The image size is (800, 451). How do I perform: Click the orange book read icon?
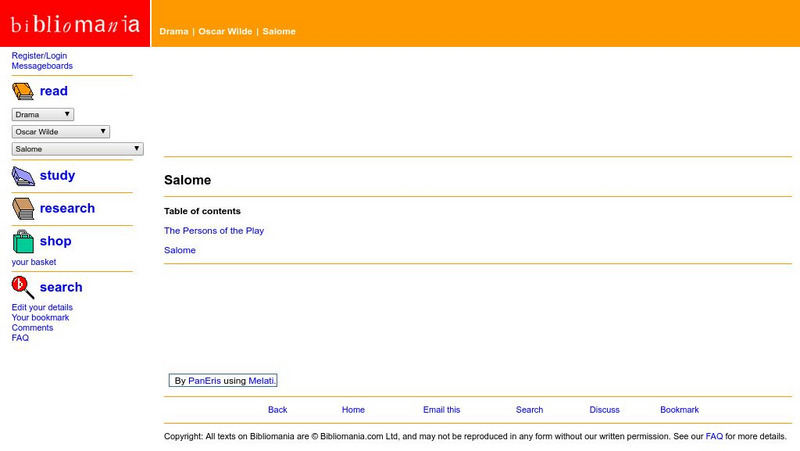tap(23, 91)
